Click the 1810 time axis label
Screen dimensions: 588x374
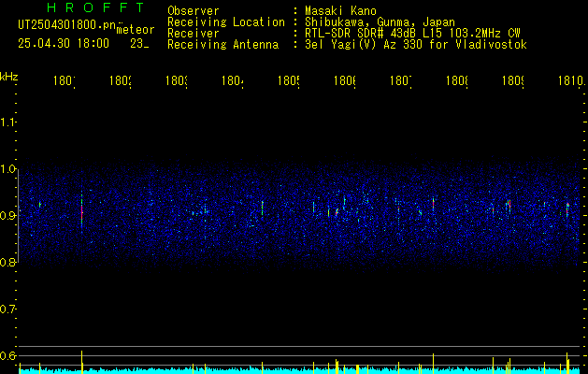[570, 80]
